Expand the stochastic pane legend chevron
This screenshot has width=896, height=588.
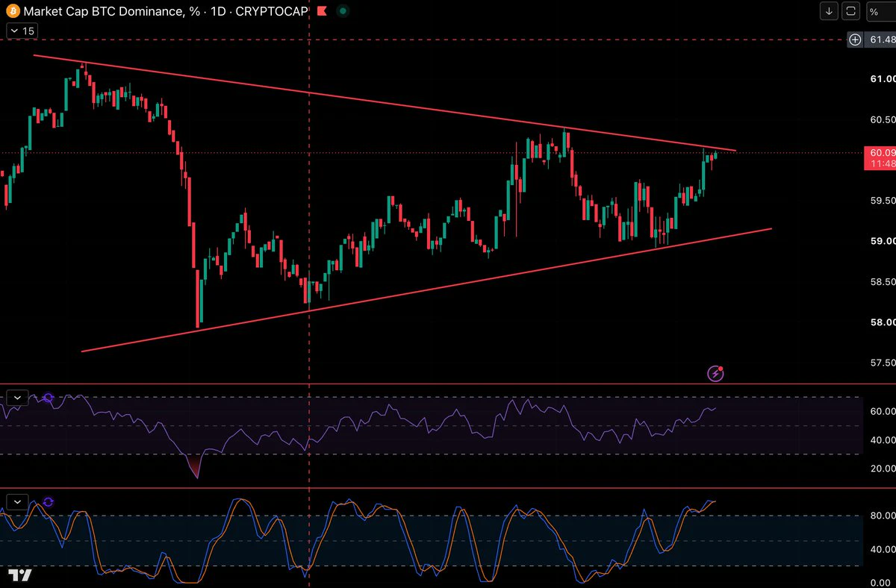pos(18,501)
